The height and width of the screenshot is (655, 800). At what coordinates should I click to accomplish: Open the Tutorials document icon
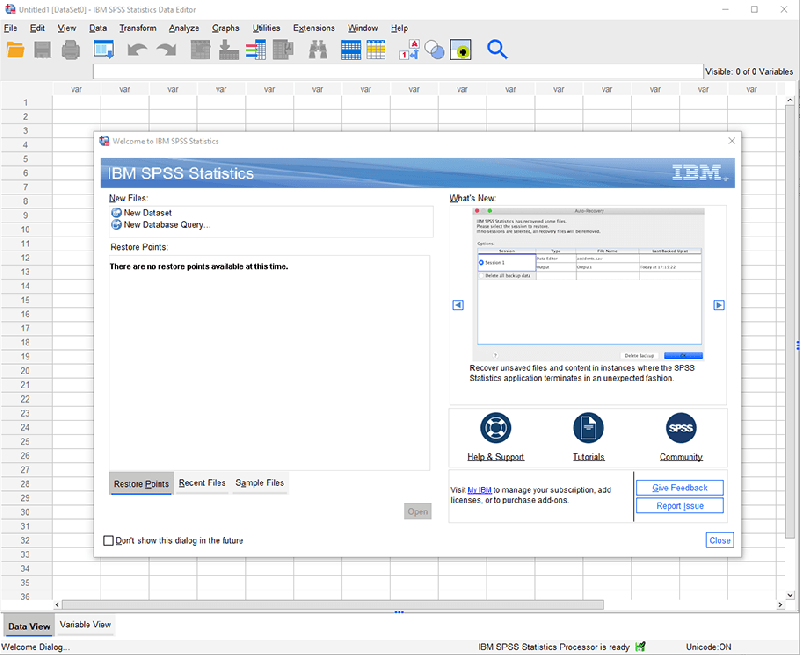point(588,428)
